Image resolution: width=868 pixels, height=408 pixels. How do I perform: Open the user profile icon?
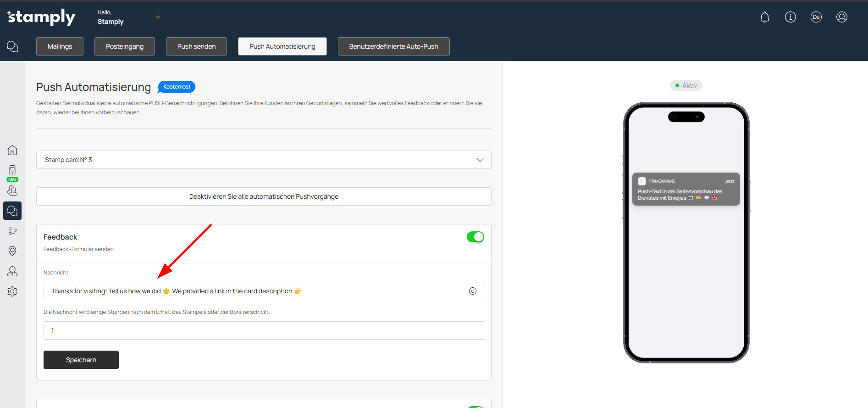click(x=841, y=17)
